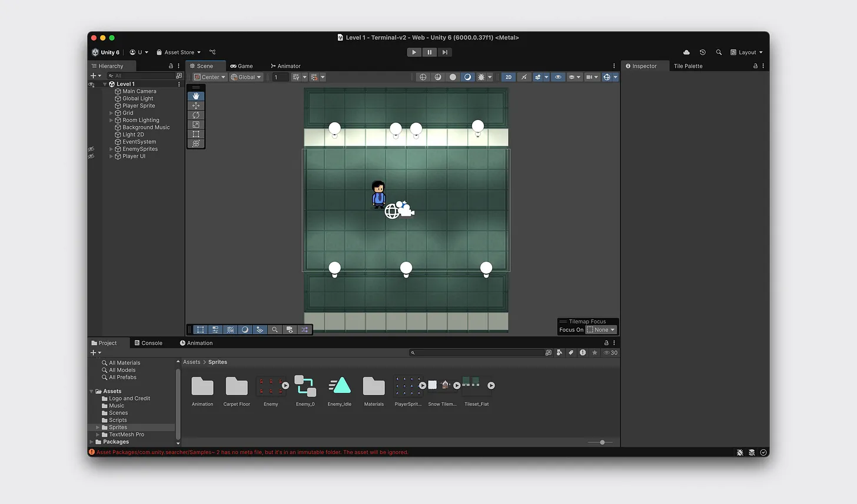
Task: Open the Tile Palette tab
Action: coord(688,66)
